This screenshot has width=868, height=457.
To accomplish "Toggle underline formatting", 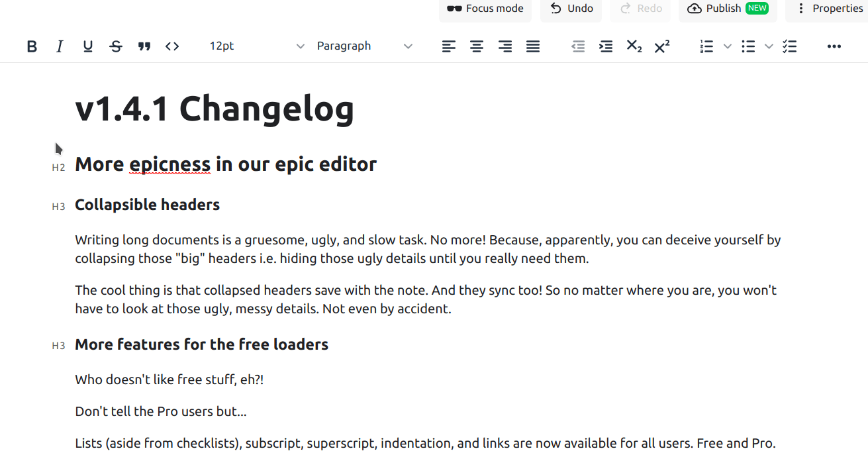I will click(x=88, y=46).
